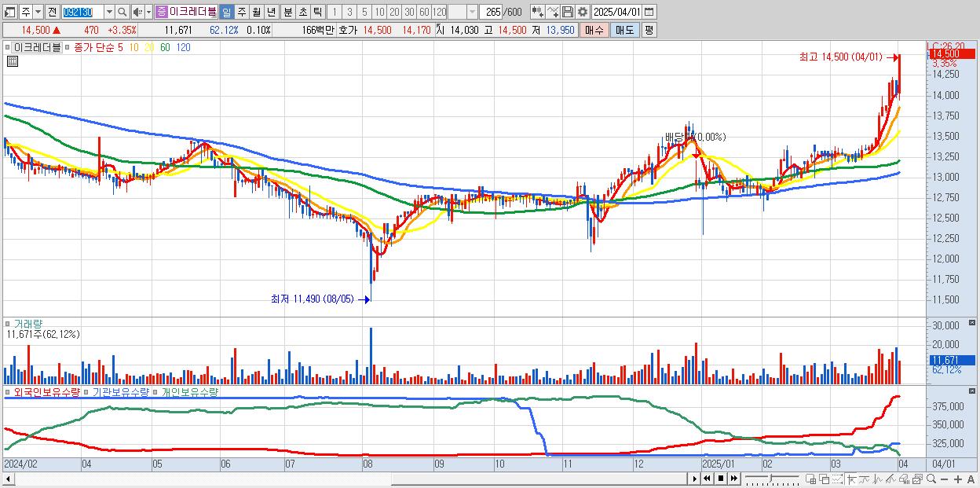The image size is (980, 488).
Task: Click the overlapping windows icon
Action: pyautogui.click(x=825, y=479)
